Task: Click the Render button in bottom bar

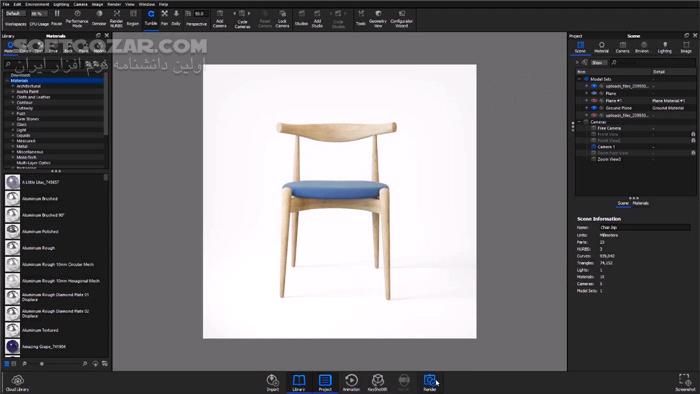Action: coord(429,383)
